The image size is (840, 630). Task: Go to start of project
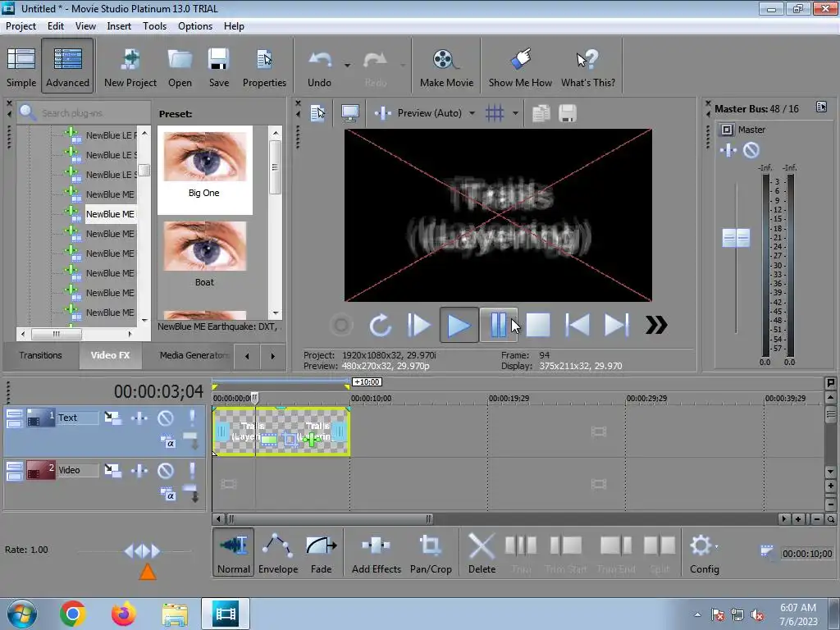[577, 325]
